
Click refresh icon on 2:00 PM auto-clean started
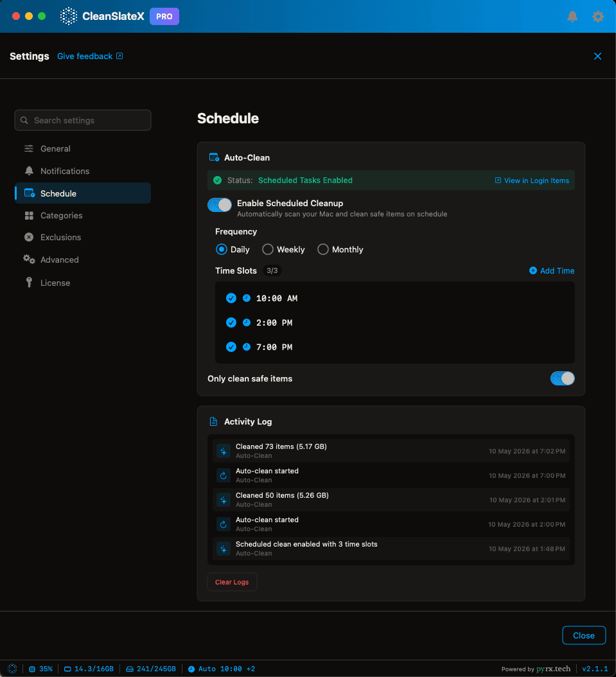(x=223, y=524)
